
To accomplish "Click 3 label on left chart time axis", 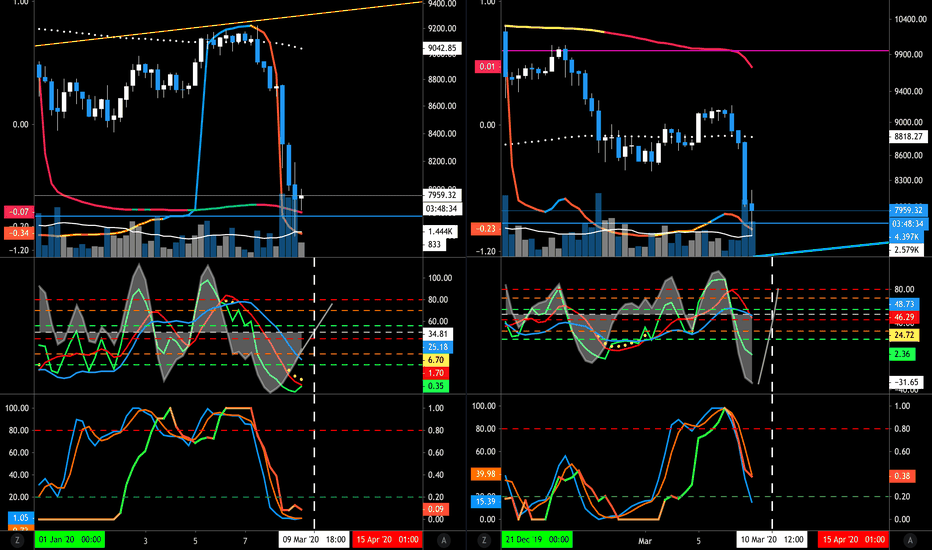I will tap(146, 540).
